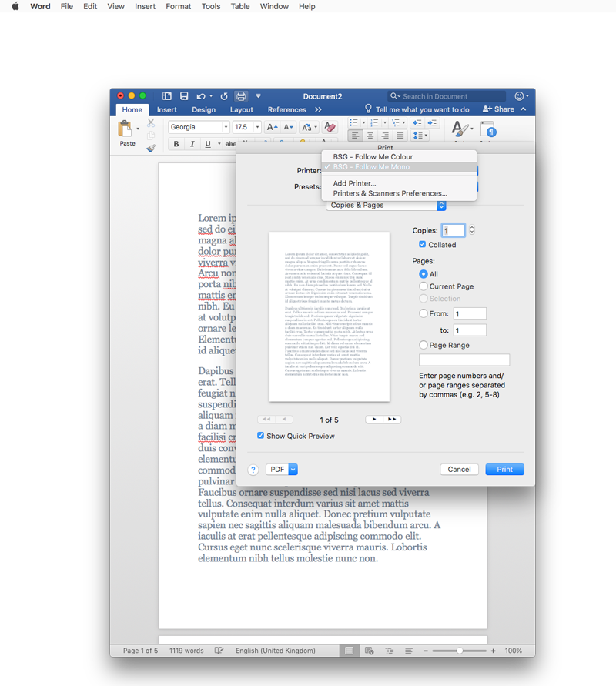Open the Change Case Aa dropdown
Image resolution: width=616 pixels, height=686 pixels.
[309, 127]
